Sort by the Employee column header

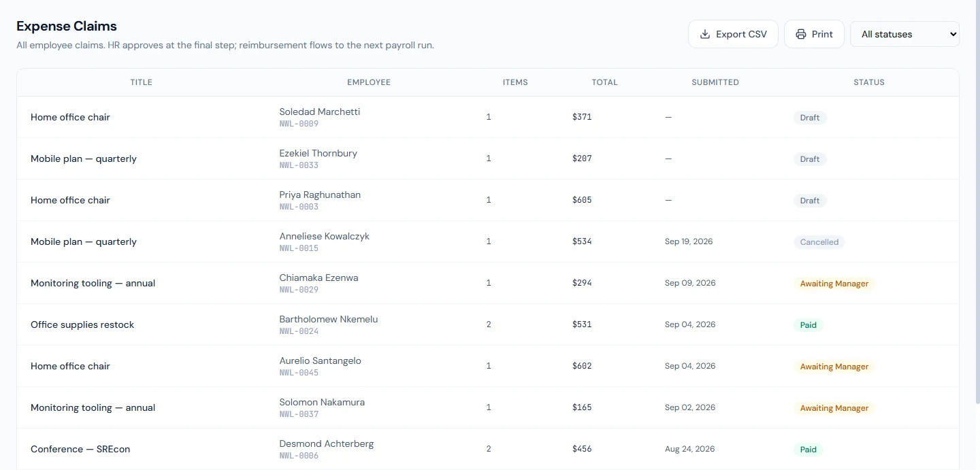click(x=369, y=82)
